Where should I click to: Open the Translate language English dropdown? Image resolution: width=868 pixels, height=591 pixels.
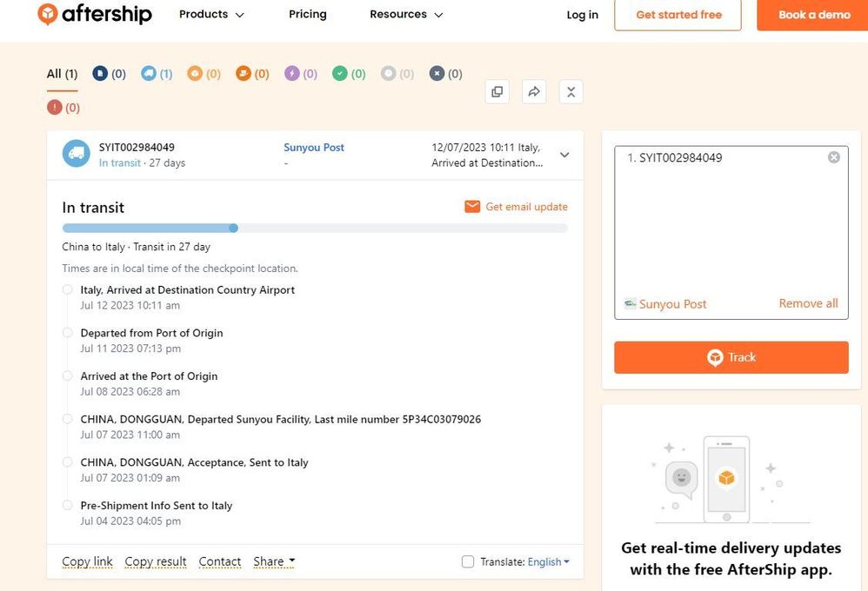548,561
